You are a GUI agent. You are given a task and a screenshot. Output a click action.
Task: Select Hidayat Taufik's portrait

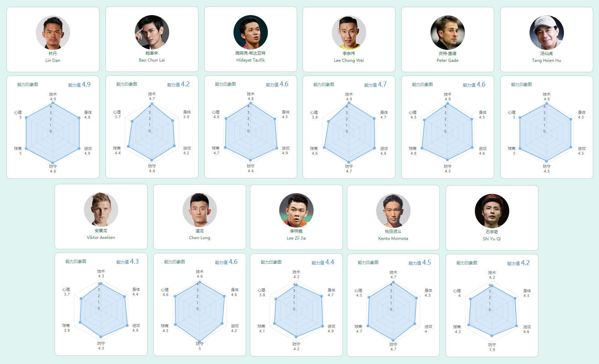point(251,32)
